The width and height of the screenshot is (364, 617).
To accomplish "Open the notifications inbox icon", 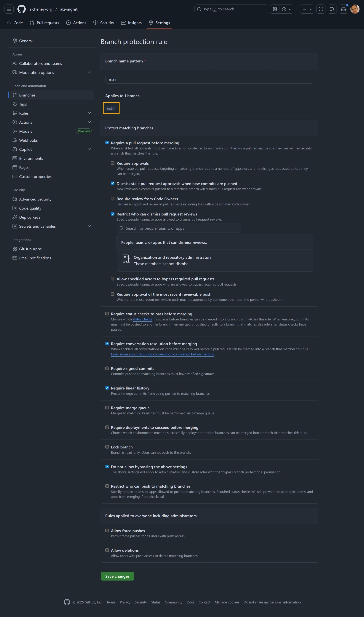I will pyautogui.click(x=343, y=9).
